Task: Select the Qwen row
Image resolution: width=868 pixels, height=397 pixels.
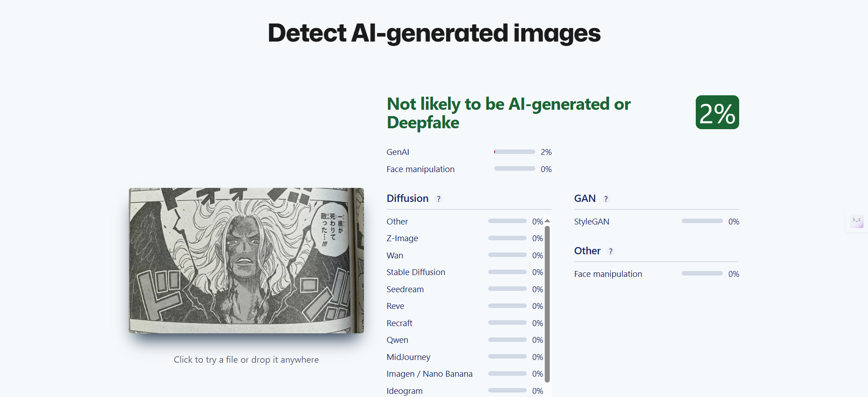Action: click(x=465, y=340)
